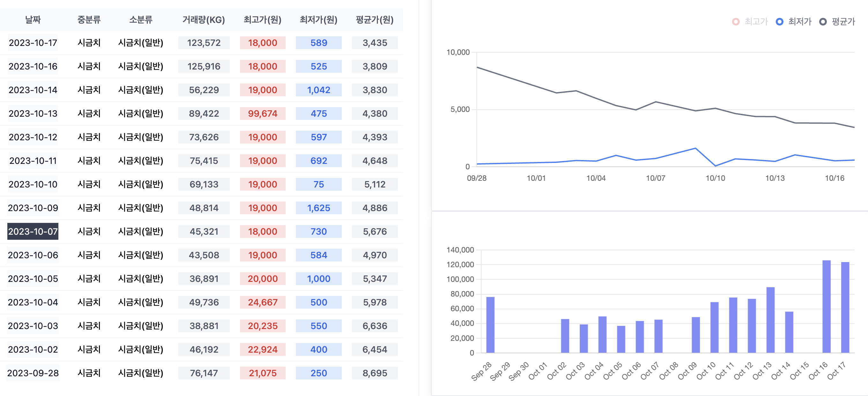The width and height of the screenshot is (868, 396).
Task: Click the 최고가(원) column header
Action: tap(263, 19)
